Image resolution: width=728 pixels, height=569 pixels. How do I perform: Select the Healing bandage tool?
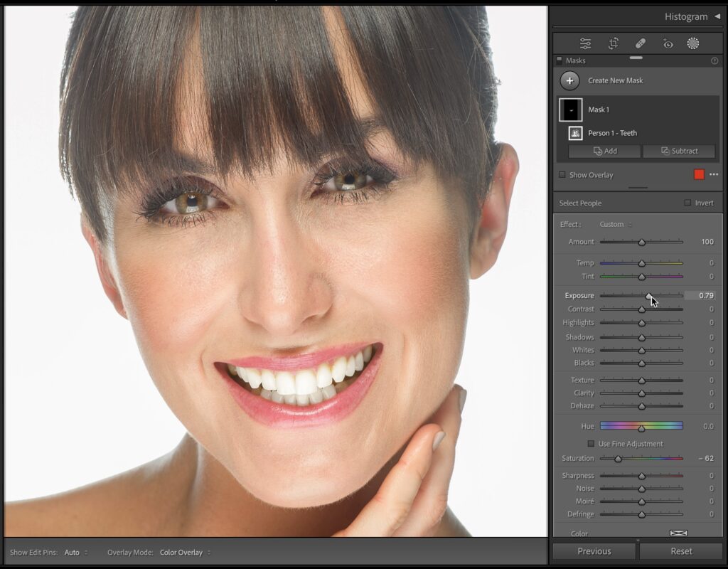pyautogui.click(x=640, y=43)
